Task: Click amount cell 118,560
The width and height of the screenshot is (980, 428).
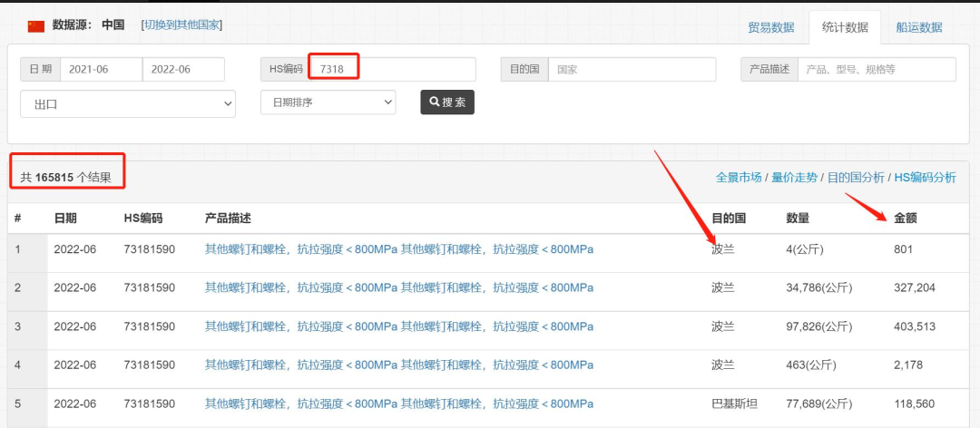Action: (915, 404)
